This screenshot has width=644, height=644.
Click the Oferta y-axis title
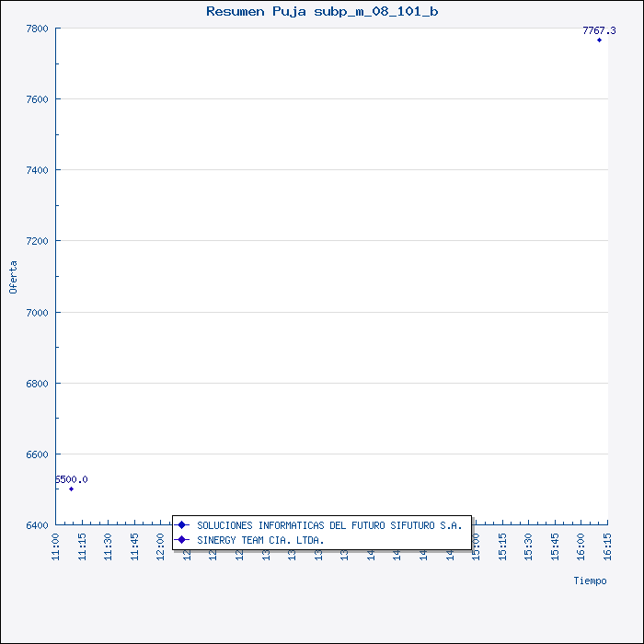[x=13, y=277]
